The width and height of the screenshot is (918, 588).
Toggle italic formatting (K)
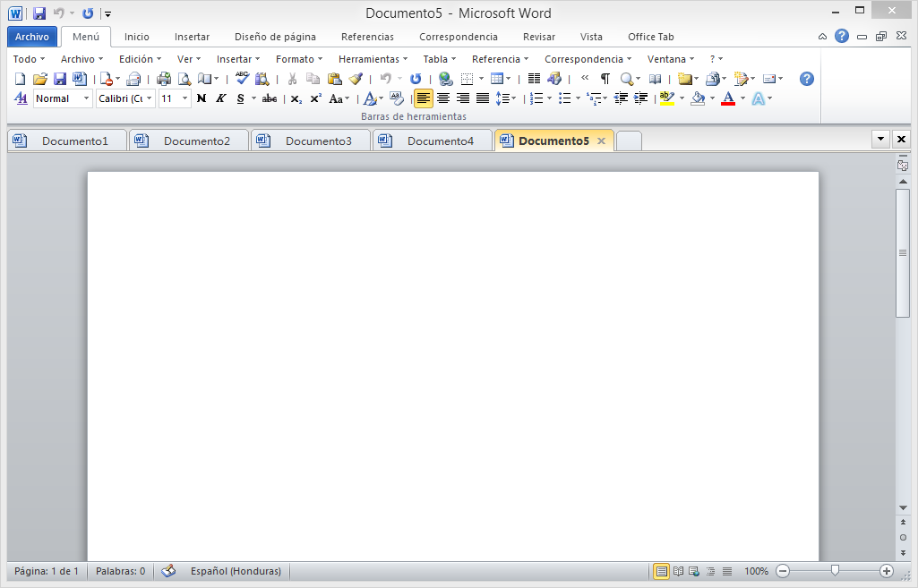pyautogui.click(x=220, y=98)
